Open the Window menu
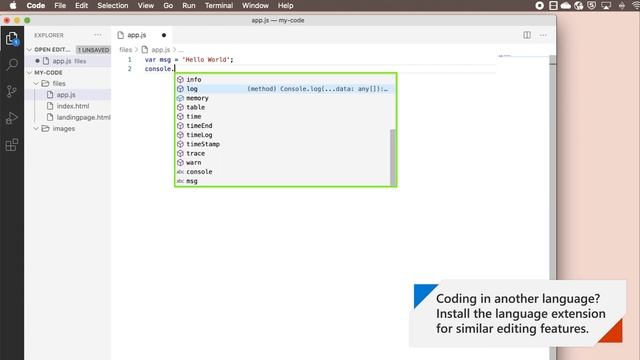640x360 pixels. (255, 5)
